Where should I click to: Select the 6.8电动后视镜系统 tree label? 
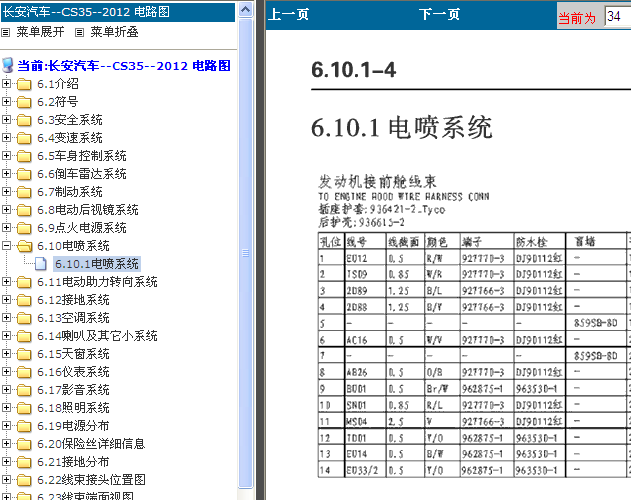coord(88,210)
